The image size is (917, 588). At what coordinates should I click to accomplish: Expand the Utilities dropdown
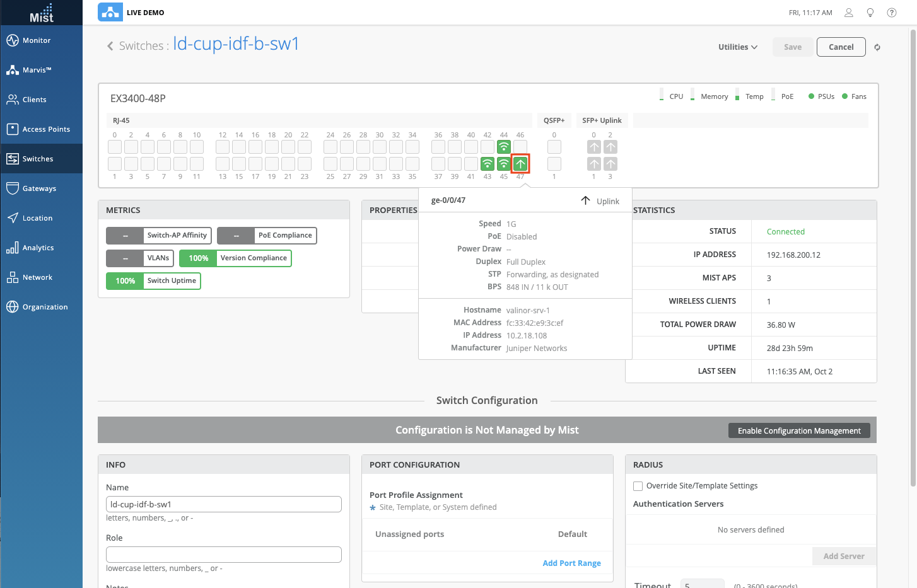[738, 47]
